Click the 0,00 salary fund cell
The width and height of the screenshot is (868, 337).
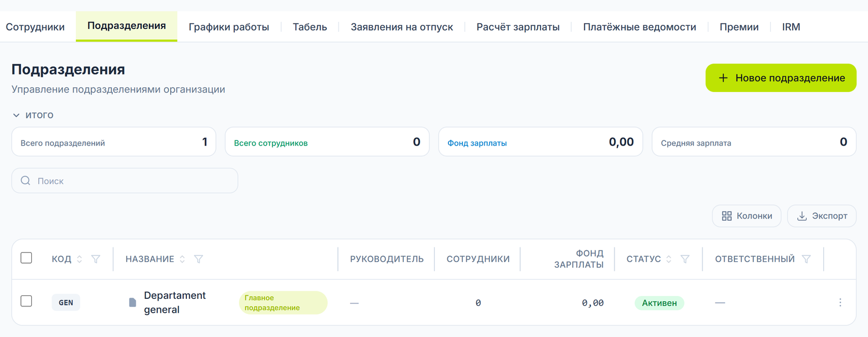click(593, 303)
